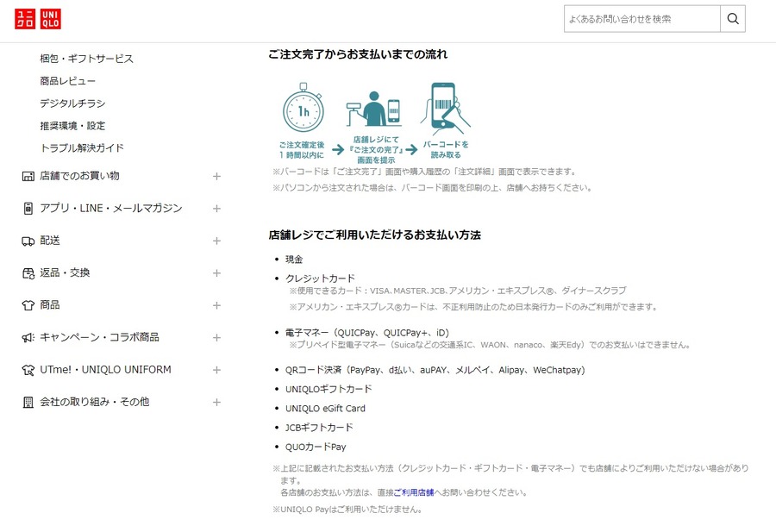Expand アプリ・LINE・メールマガジン with its plus
This screenshot has height=532, width=776.
click(x=216, y=209)
